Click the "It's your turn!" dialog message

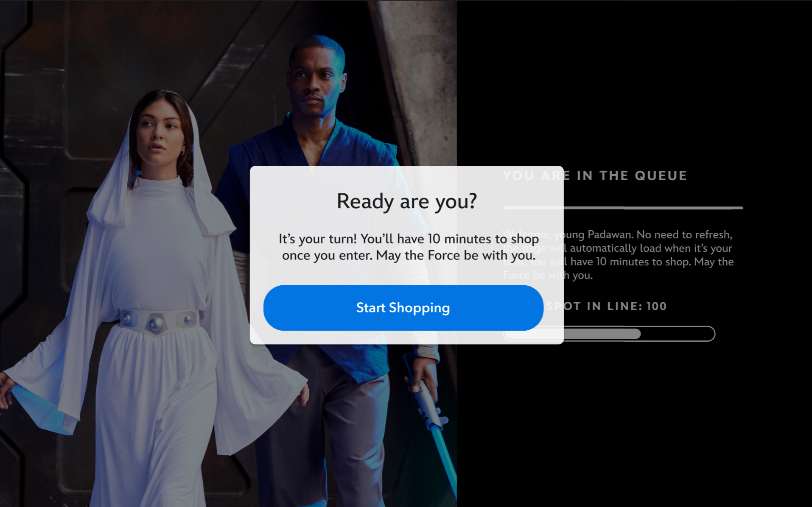click(409, 247)
